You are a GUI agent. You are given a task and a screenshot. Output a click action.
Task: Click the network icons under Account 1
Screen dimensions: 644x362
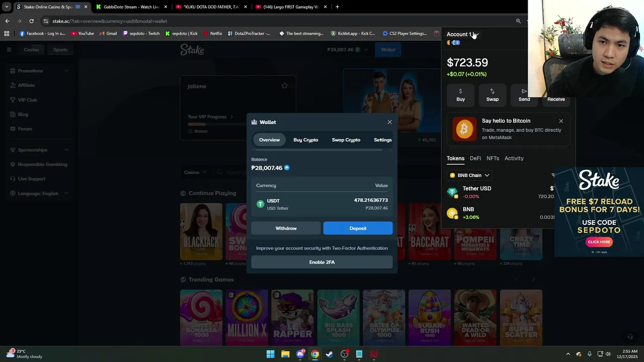click(x=453, y=43)
